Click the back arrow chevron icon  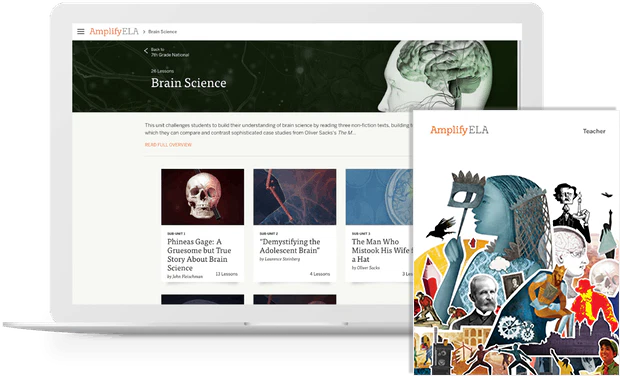(146, 51)
